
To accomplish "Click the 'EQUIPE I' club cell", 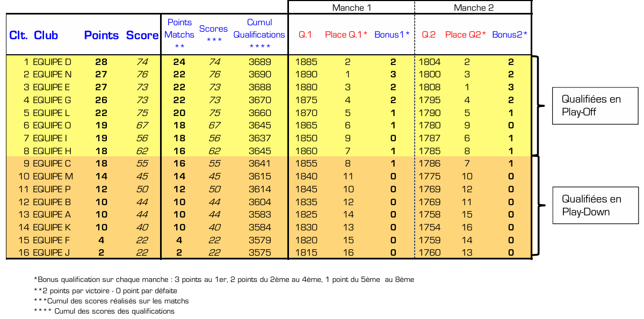I will [x=50, y=139].
